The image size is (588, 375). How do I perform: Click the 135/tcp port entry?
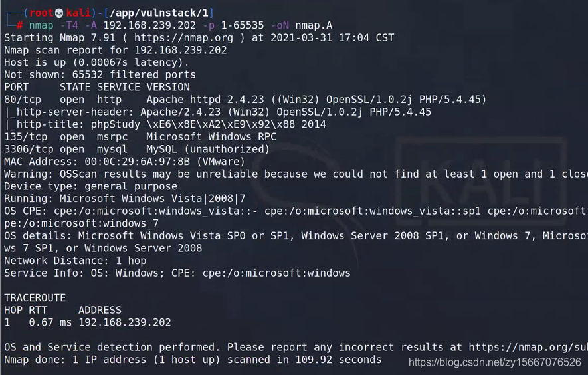coord(25,137)
